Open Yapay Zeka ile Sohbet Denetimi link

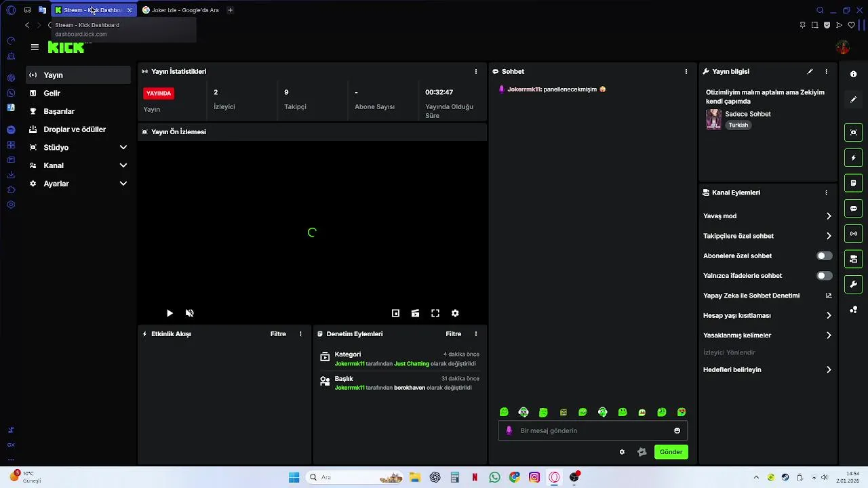767,296
